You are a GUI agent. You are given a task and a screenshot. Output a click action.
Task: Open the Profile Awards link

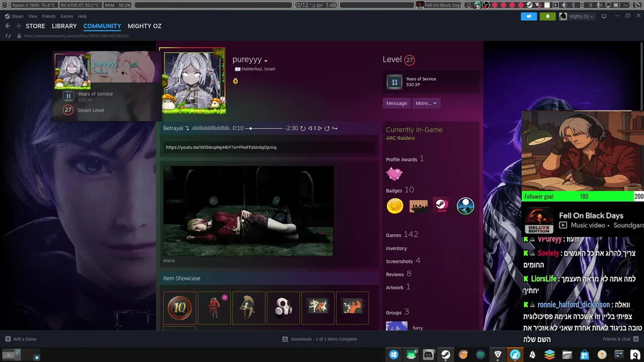click(x=405, y=159)
